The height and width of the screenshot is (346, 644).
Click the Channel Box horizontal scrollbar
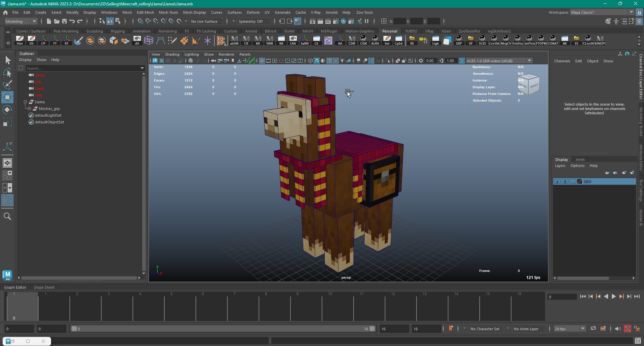pos(583,278)
